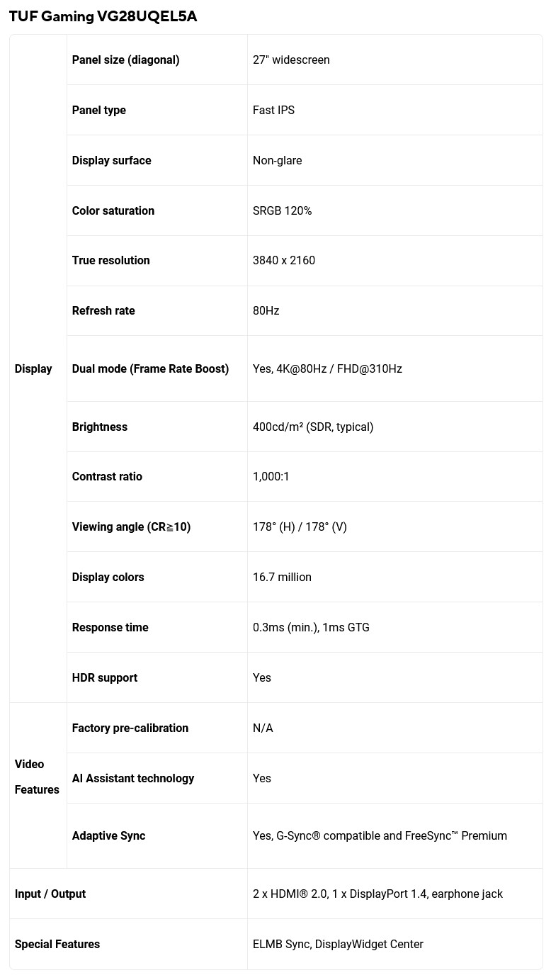Image resolution: width=551 pixels, height=980 pixels.
Task: Click the Display surface row label
Action: click(111, 161)
